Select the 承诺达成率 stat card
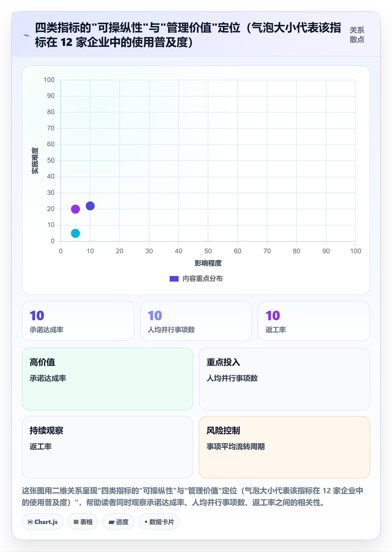Viewport: 392px width, 552px height. click(x=78, y=321)
